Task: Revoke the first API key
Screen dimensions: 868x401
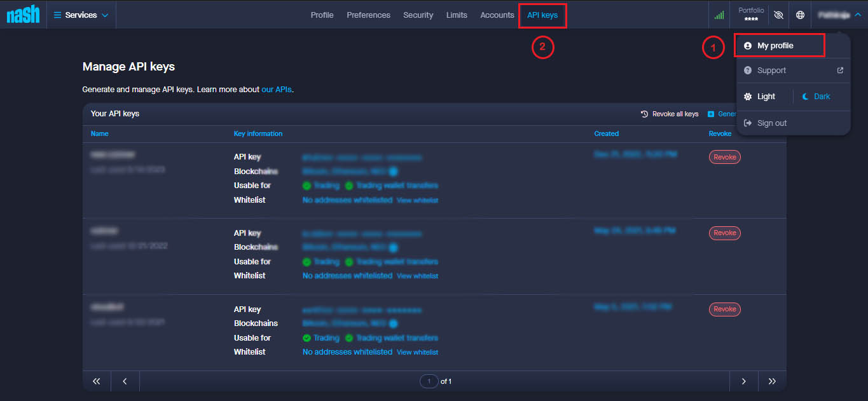Action: coord(724,157)
